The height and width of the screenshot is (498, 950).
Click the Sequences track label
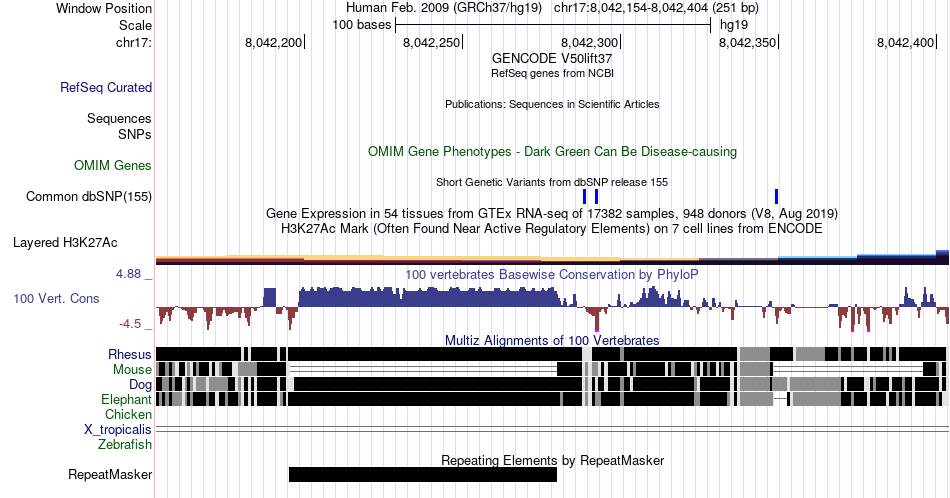point(119,118)
